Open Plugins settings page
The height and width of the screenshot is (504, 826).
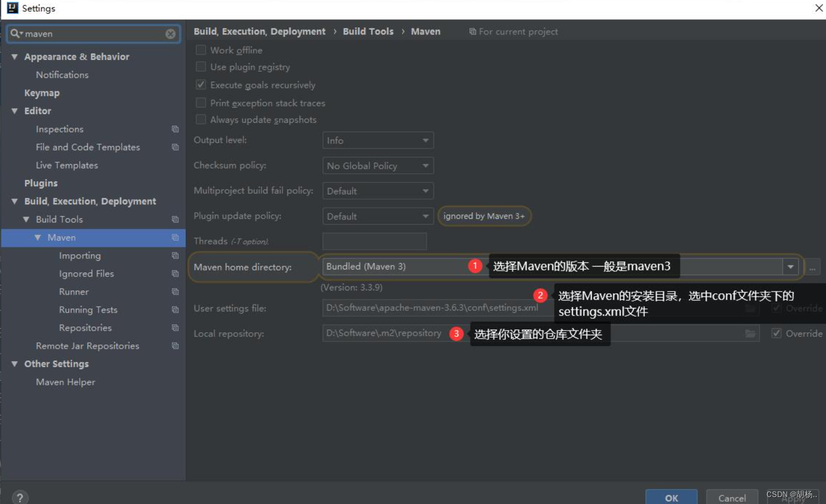tap(41, 183)
